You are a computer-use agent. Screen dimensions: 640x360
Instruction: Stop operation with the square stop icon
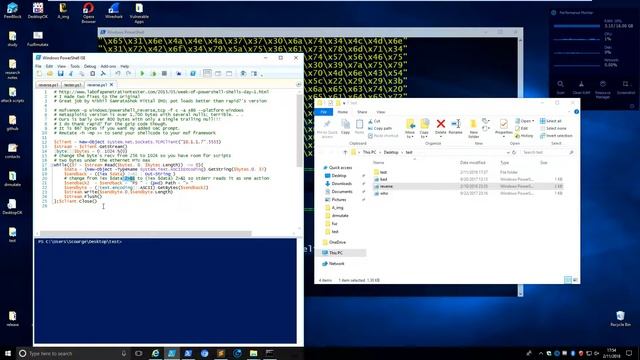[x=164, y=73]
